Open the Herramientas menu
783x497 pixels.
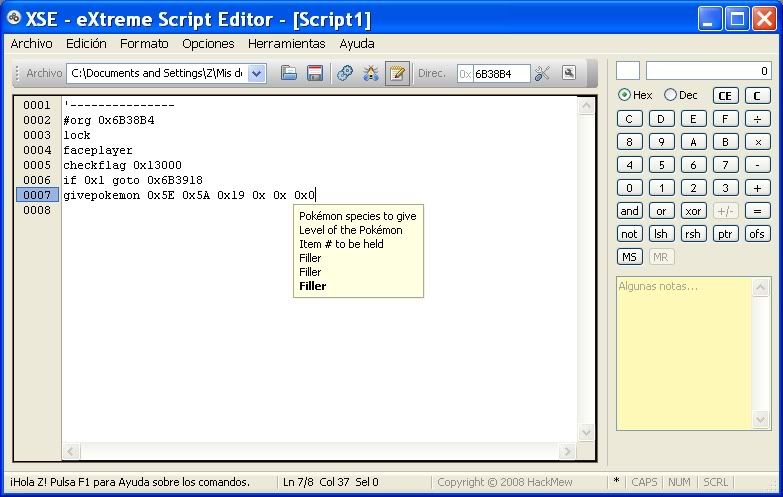287,44
